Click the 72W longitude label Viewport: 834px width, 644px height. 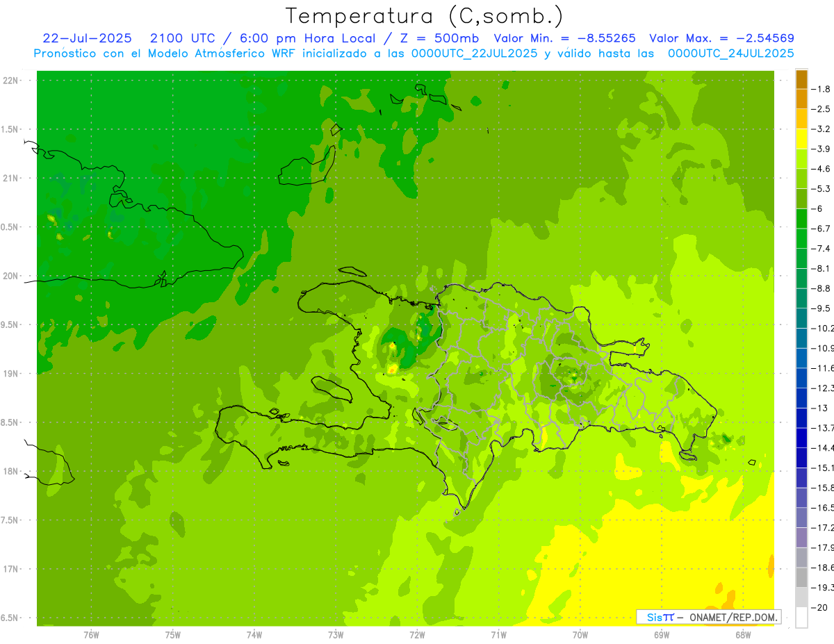pyautogui.click(x=417, y=635)
